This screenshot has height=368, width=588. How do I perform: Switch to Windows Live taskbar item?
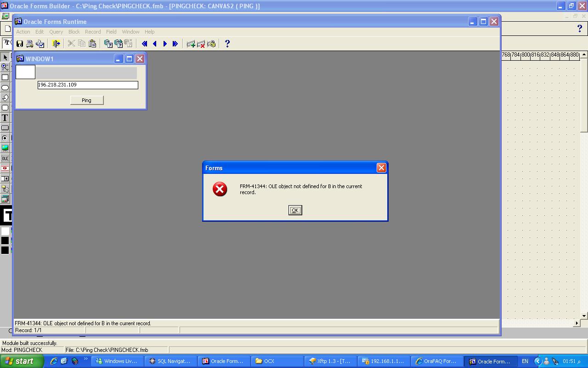pos(117,361)
